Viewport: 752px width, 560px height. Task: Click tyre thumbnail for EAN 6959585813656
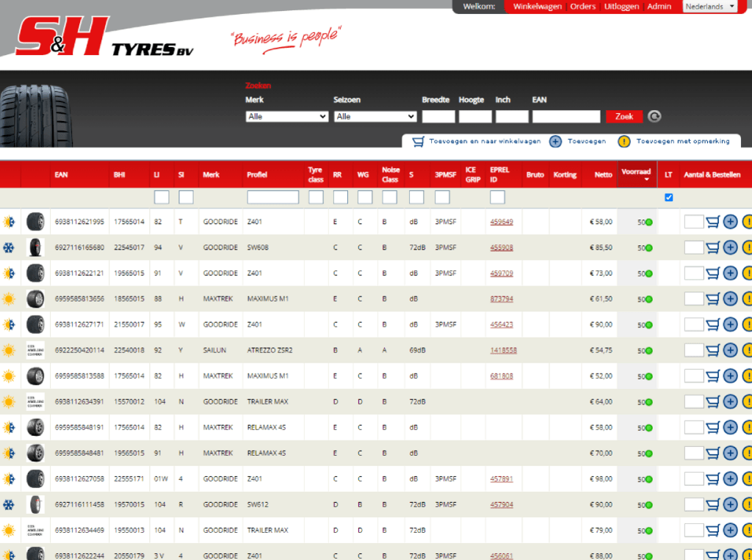coord(35,299)
